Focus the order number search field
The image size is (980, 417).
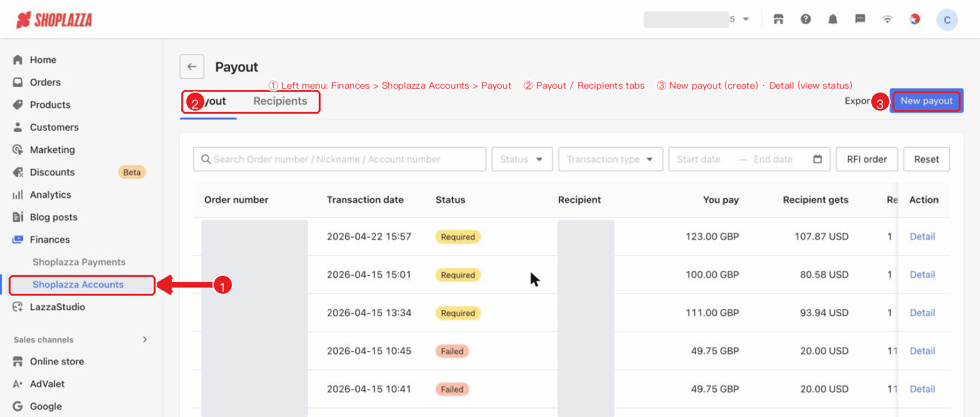click(x=339, y=159)
